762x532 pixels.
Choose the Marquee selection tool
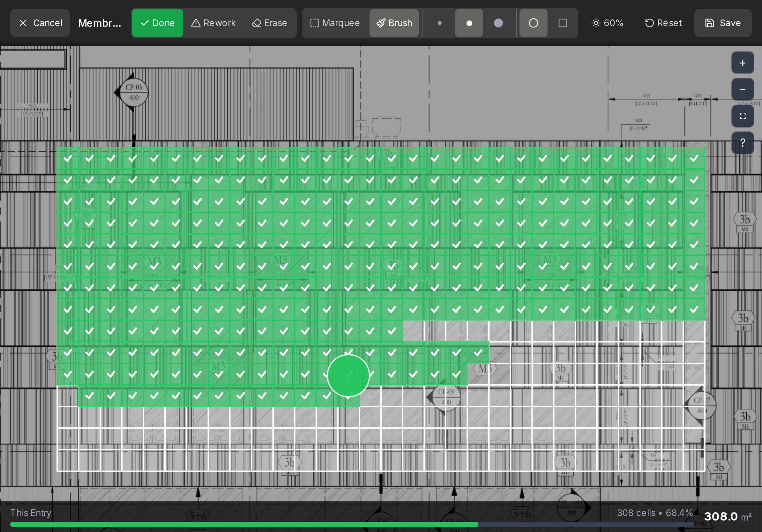click(x=335, y=23)
